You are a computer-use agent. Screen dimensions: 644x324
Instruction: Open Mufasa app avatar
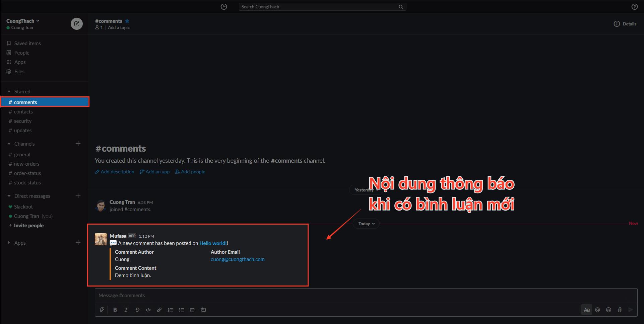[101, 239]
